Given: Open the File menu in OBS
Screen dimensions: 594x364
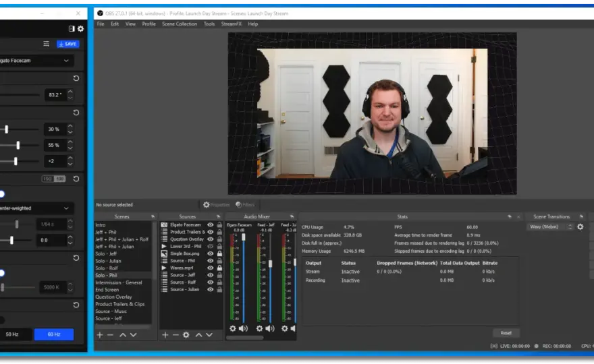Looking at the screenshot, I should point(101,24).
